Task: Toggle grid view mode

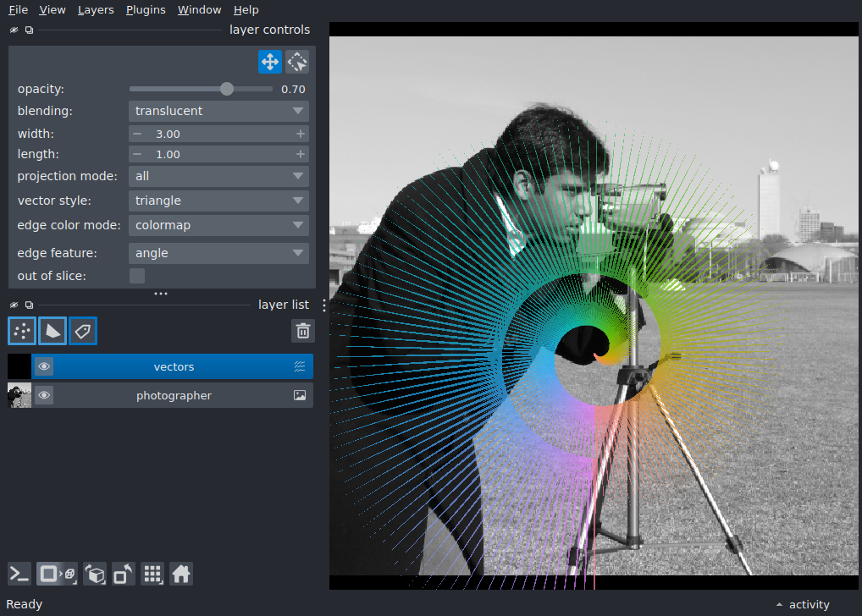Action: click(152, 575)
